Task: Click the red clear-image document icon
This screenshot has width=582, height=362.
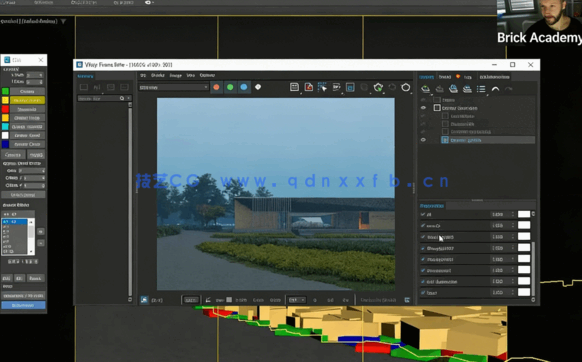Action: pyautogui.click(x=308, y=87)
